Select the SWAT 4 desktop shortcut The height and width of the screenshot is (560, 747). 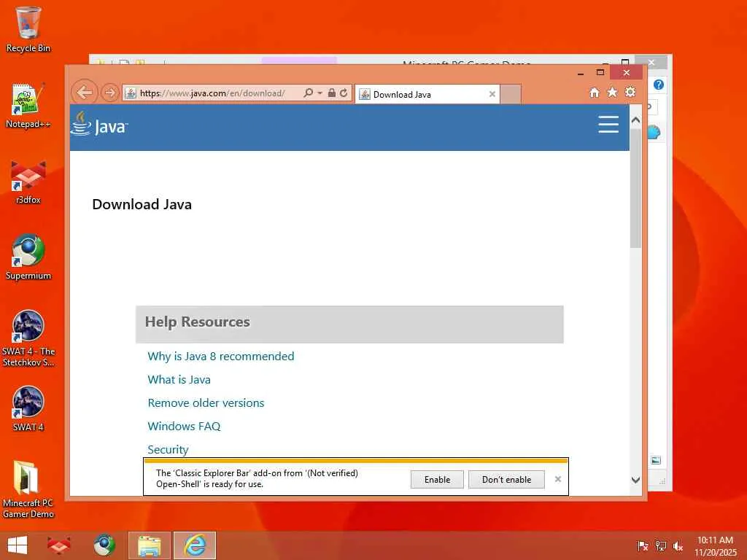click(x=28, y=408)
